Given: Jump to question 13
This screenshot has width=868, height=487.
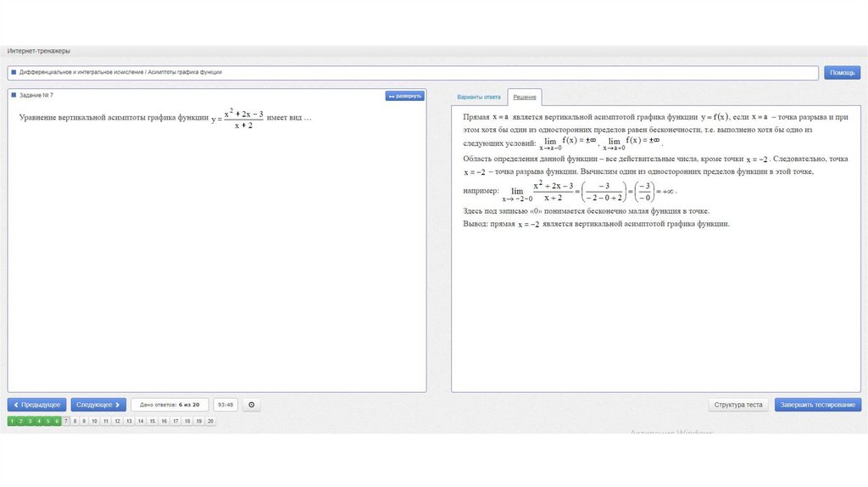Looking at the screenshot, I should 129,421.
